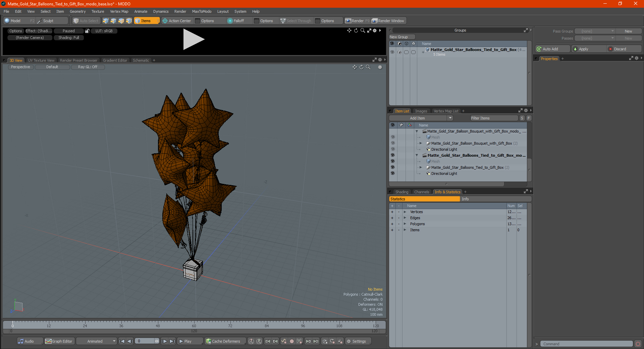This screenshot has width=644, height=349.
Task: Expand Edges statistics row
Action: click(405, 218)
